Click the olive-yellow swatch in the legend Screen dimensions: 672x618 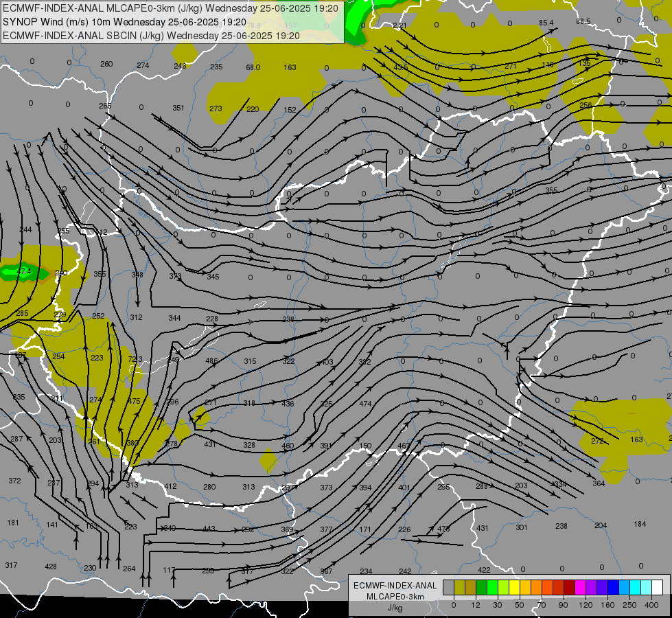click(x=459, y=587)
